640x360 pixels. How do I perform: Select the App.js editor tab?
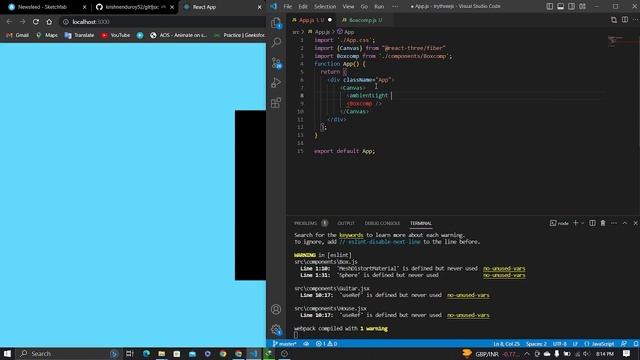(311, 20)
